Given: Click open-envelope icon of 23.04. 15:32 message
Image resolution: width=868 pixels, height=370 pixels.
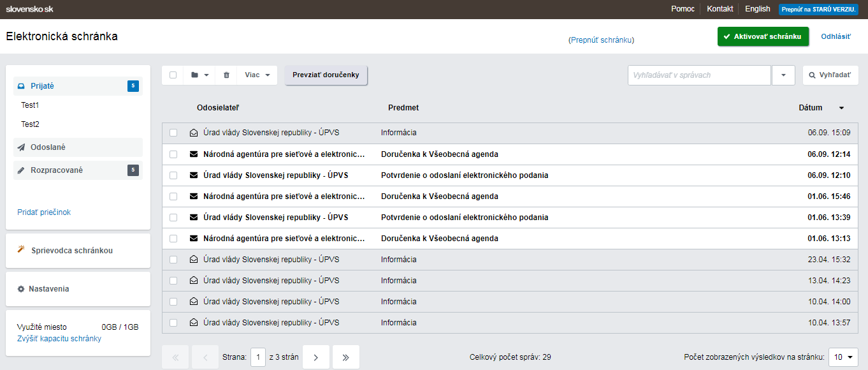Looking at the screenshot, I should point(194,259).
